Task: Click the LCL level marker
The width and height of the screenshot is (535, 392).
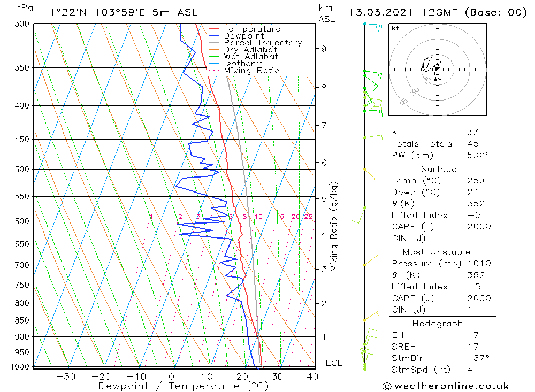Action: (x=333, y=363)
